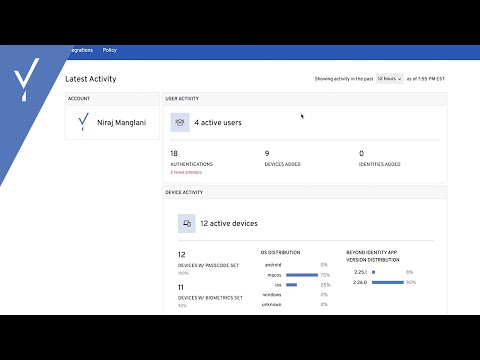Click the active devices icon
Screen dimensions: 480x360
pyautogui.click(x=187, y=223)
